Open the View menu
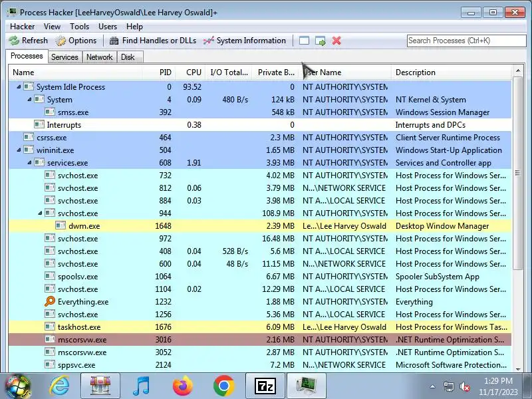Viewport: 532px width, 399px height. (x=53, y=27)
